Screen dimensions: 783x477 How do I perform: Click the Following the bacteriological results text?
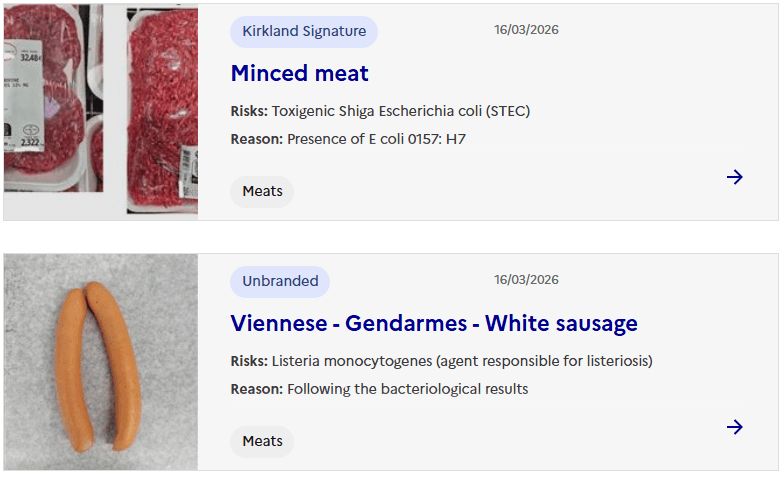407,389
